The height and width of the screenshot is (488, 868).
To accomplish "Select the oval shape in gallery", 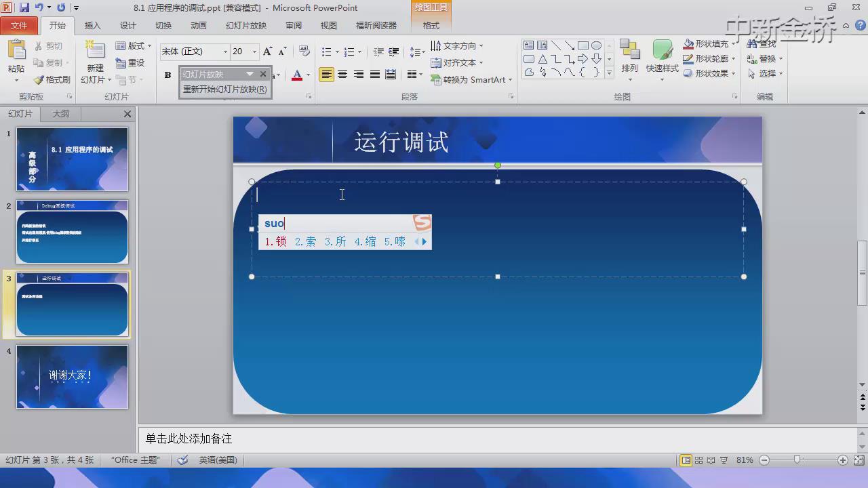I will 596,45.
